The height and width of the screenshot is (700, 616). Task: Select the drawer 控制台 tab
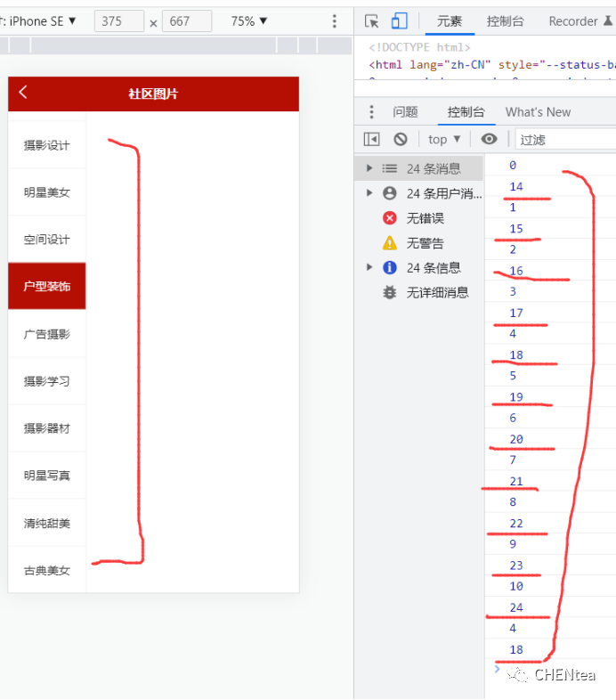(466, 112)
